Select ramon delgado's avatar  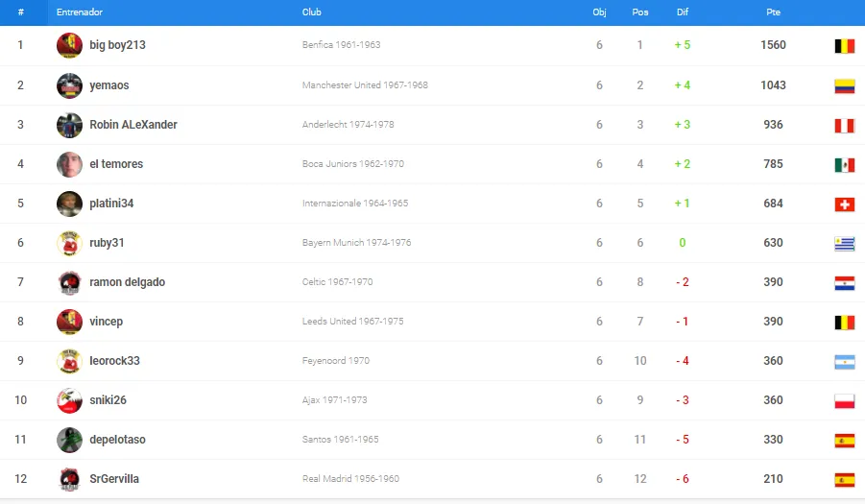tap(69, 282)
